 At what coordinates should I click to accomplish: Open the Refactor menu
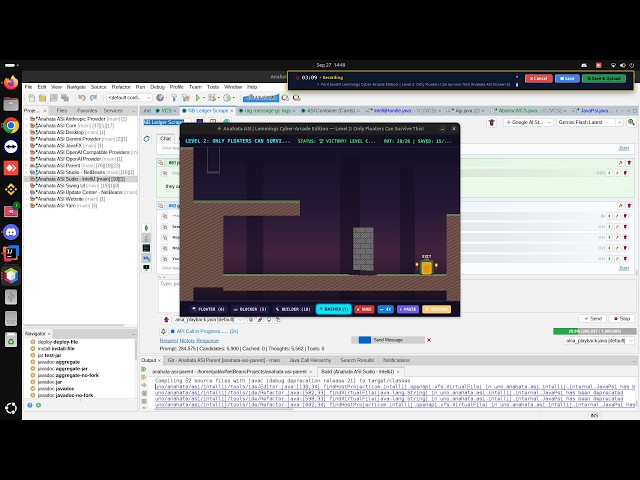[121, 87]
